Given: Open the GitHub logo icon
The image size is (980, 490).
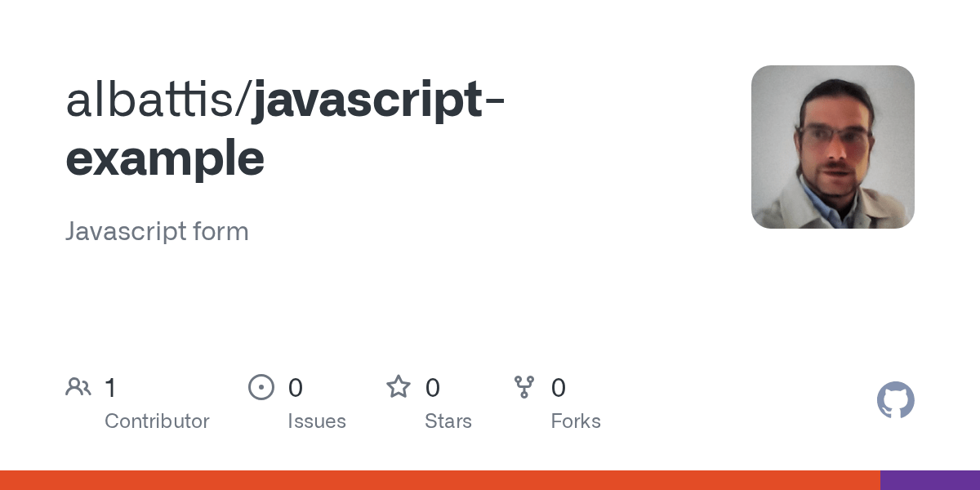Looking at the screenshot, I should [x=896, y=400].
